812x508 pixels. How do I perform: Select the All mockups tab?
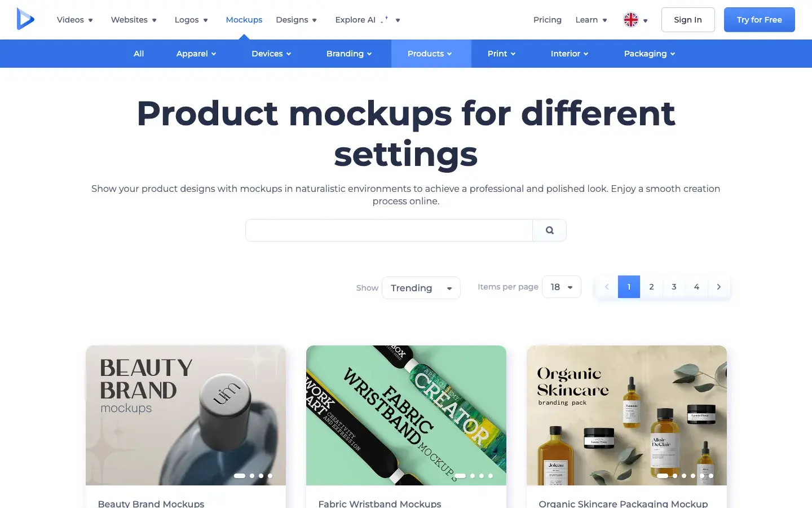[x=139, y=54]
